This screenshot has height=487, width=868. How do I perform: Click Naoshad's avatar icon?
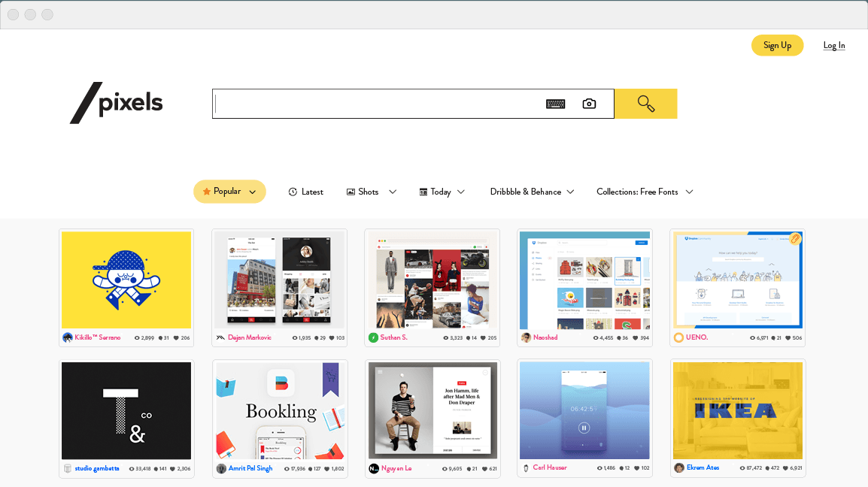[526, 337]
